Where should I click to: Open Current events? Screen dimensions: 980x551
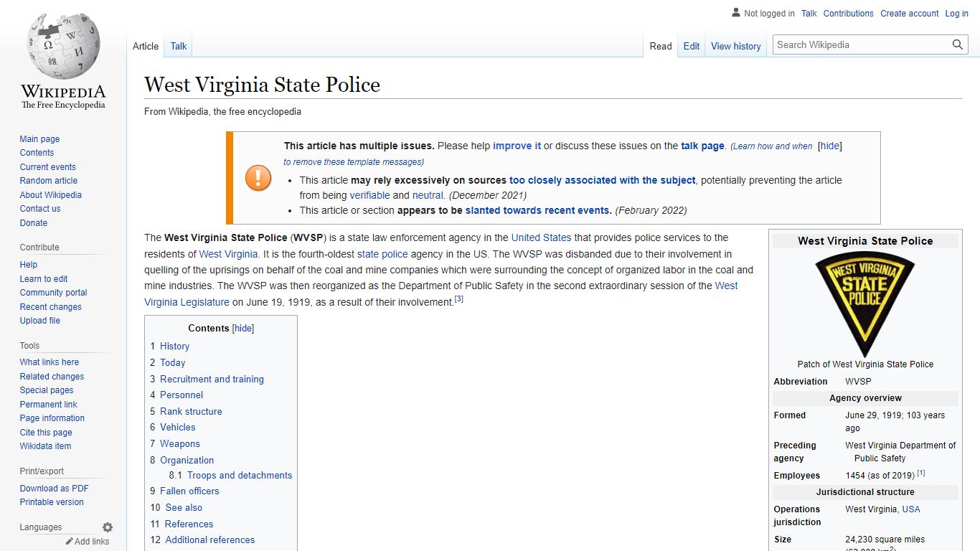47,167
